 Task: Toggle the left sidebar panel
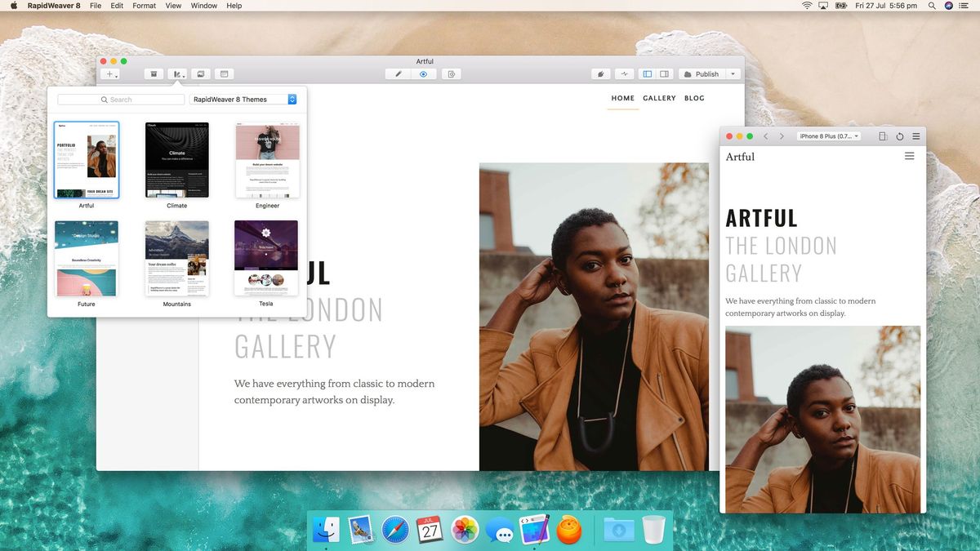(x=647, y=73)
